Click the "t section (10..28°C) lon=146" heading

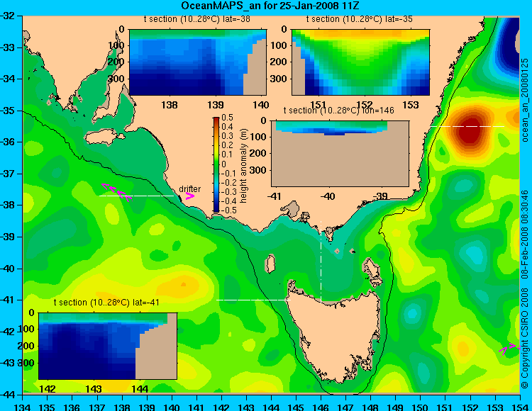(338, 111)
